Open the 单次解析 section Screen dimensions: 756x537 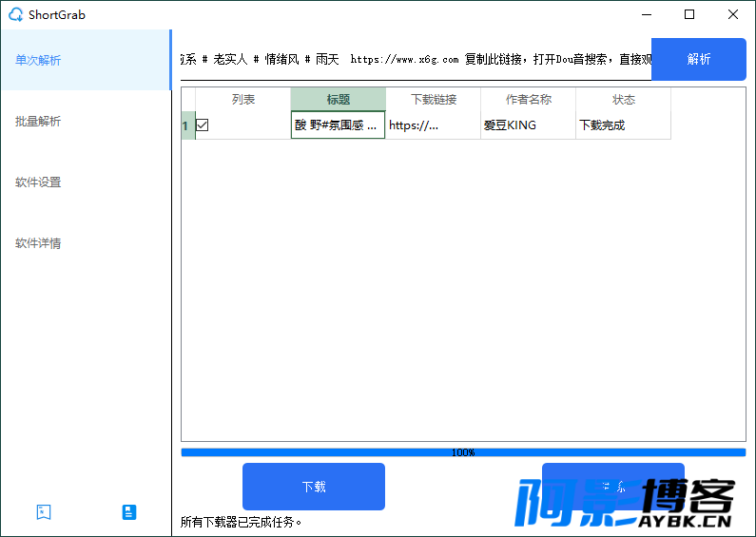38,60
